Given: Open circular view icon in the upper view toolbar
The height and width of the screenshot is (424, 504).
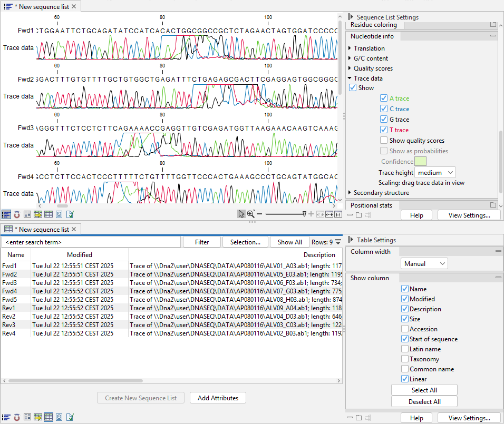Looking at the screenshot, I should [17, 214].
